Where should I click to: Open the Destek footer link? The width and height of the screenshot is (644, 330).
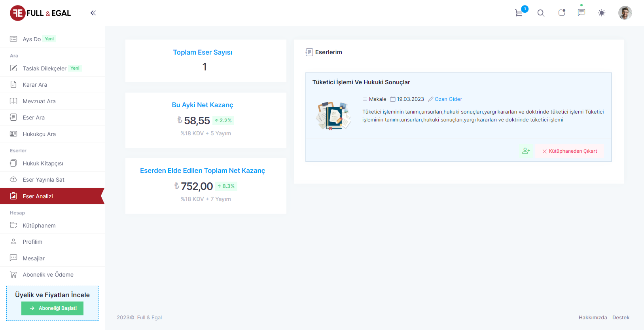[621, 317]
